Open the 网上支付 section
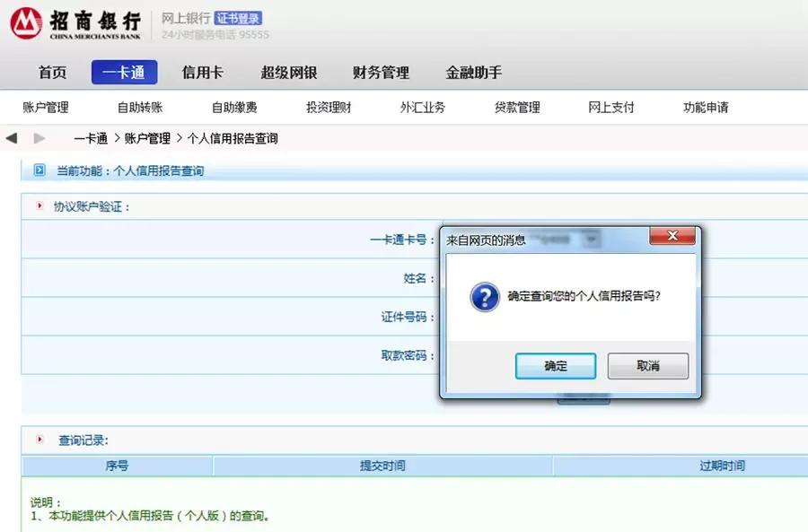 tap(610, 107)
